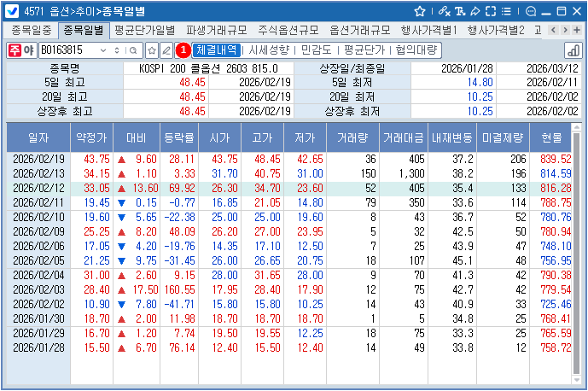Click the favorites star in title bar
588x391 pixels.
[x=420, y=11]
